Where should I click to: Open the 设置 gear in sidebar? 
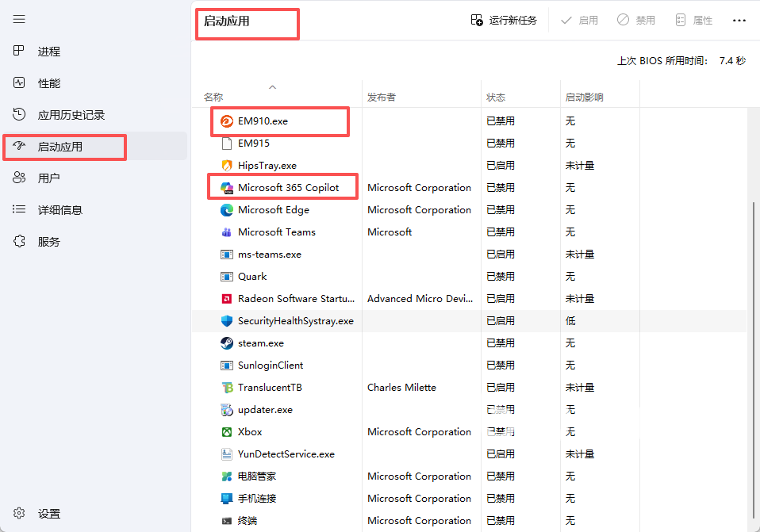19,514
